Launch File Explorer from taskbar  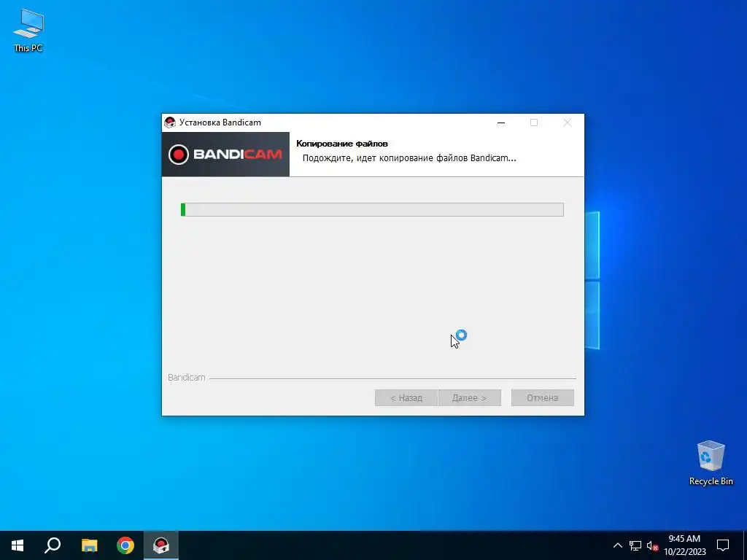coord(89,545)
